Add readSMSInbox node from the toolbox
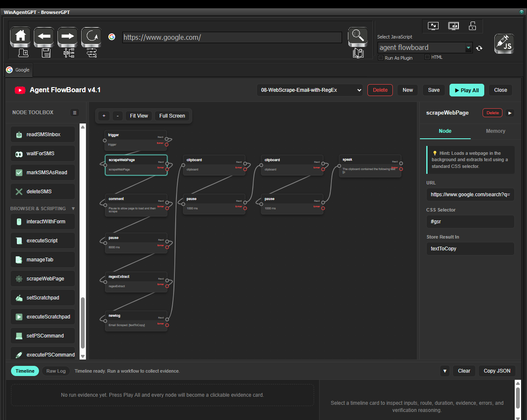Image resolution: width=527 pixels, height=420 pixels. (43, 135)
